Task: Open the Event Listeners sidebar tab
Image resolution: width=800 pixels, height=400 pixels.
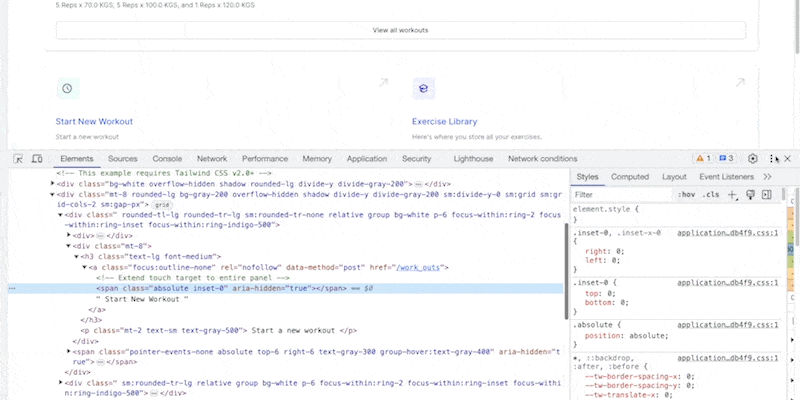Action: point(726,177)
